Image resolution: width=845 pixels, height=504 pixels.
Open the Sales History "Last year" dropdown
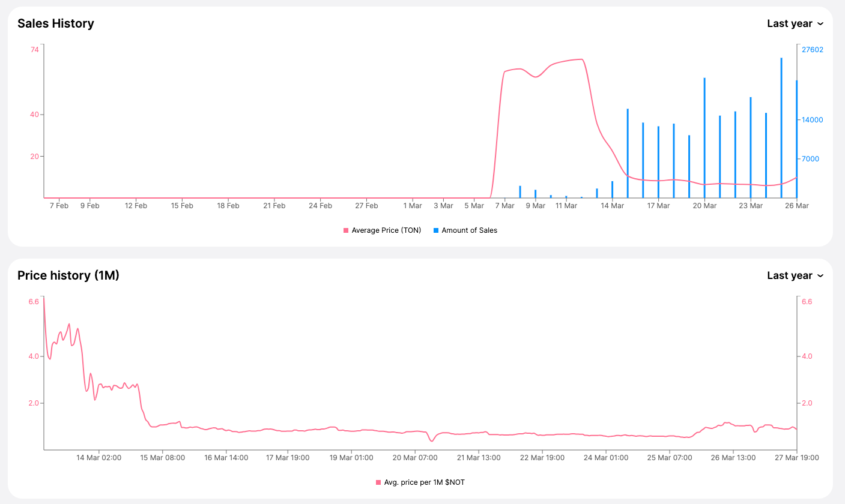pos(795,23)
